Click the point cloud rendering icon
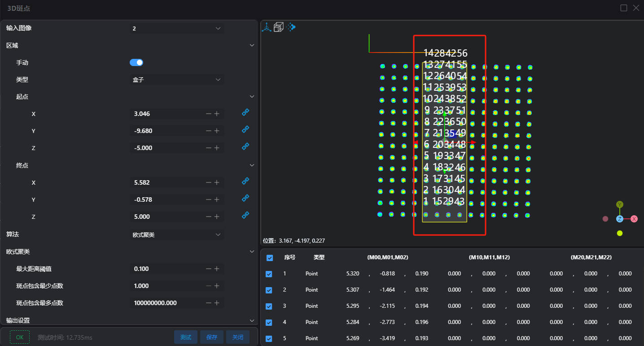This screenshot has height=346, width=644. pyautogui.click(x=291, y=27)
